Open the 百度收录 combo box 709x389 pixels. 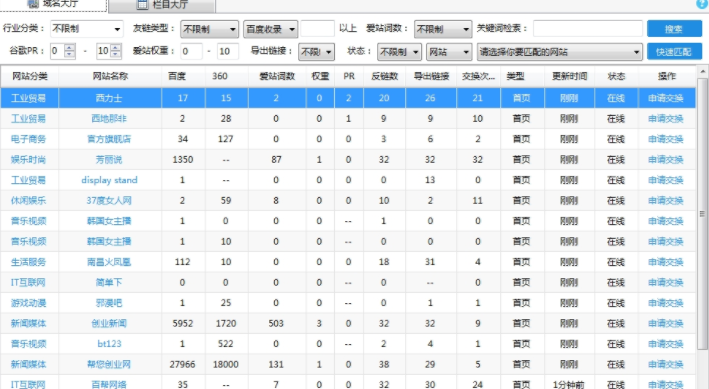click(x=270, y=29)
